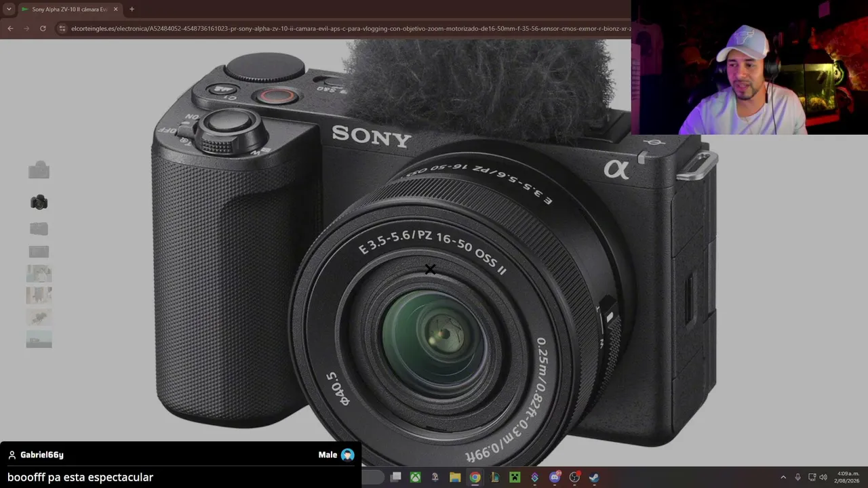Switch to Google Chrome on taskbar
The image size is (868, 488).
click(475, 477)
